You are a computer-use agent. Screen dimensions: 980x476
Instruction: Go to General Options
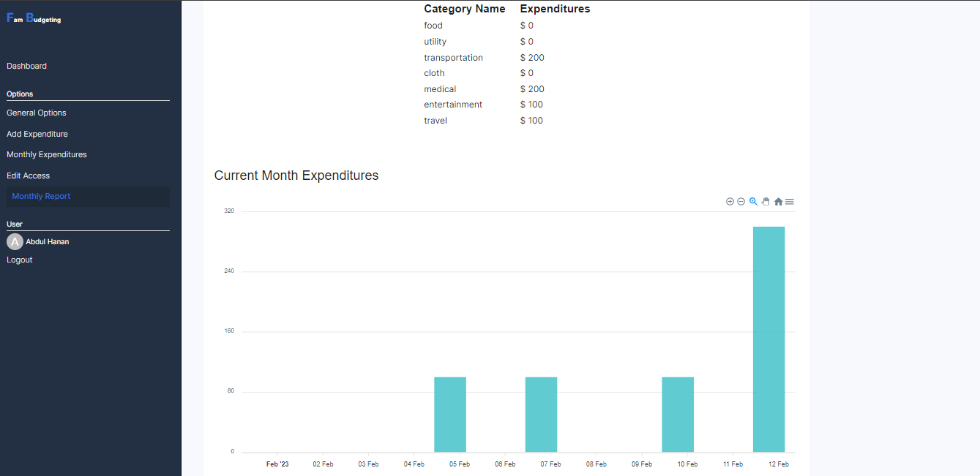(37, 113)
